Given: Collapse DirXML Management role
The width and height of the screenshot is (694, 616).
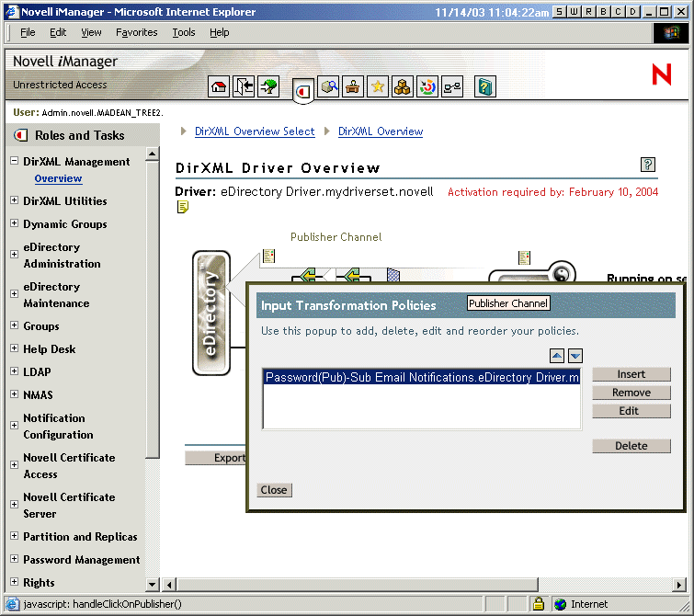Looking at the screenshot, I should click(x=14, y=161).
